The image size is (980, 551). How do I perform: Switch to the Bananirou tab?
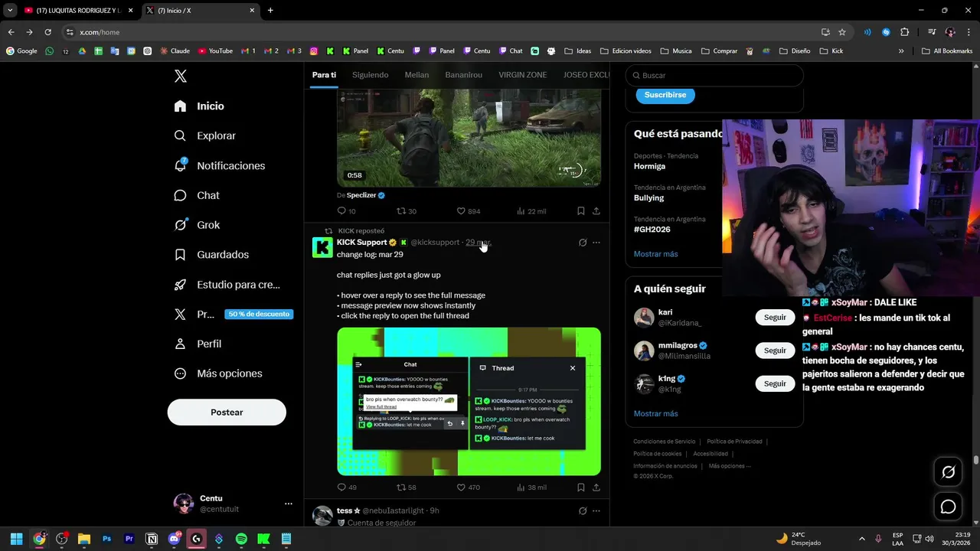coord(463,75)
